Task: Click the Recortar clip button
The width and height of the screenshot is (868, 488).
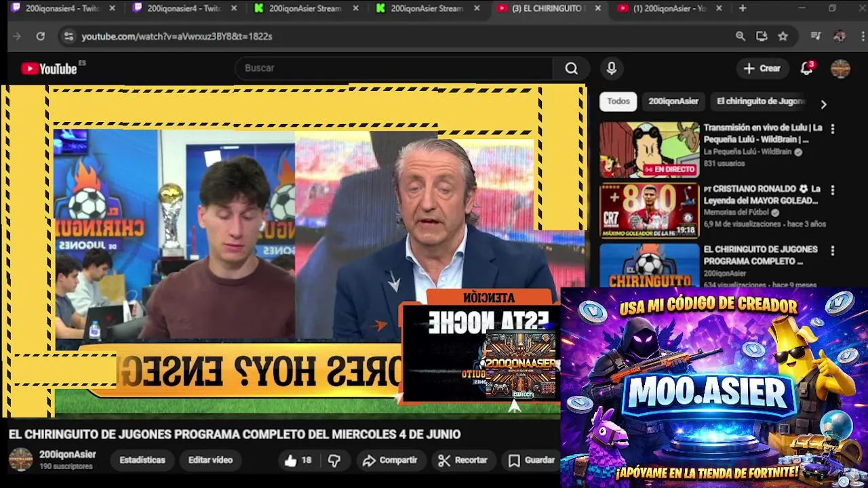Action: [x=463, y=460]
